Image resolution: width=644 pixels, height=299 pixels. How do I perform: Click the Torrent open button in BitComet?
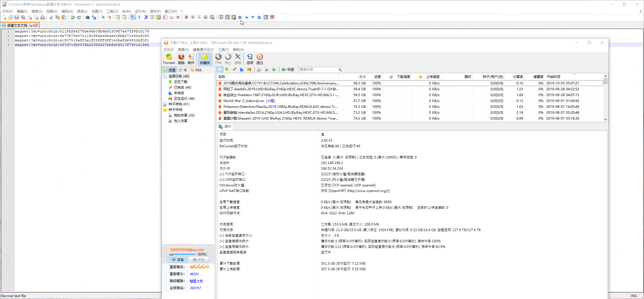(x=169, y=59)
